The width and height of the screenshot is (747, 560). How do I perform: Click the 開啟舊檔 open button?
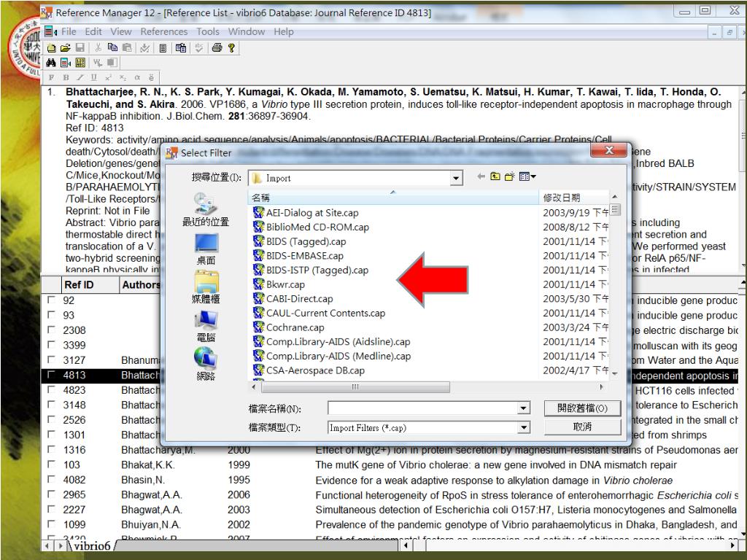582,408
